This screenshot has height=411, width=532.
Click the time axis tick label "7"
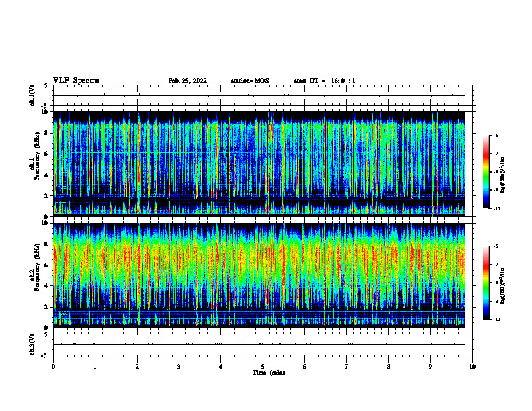click(347, 367)
